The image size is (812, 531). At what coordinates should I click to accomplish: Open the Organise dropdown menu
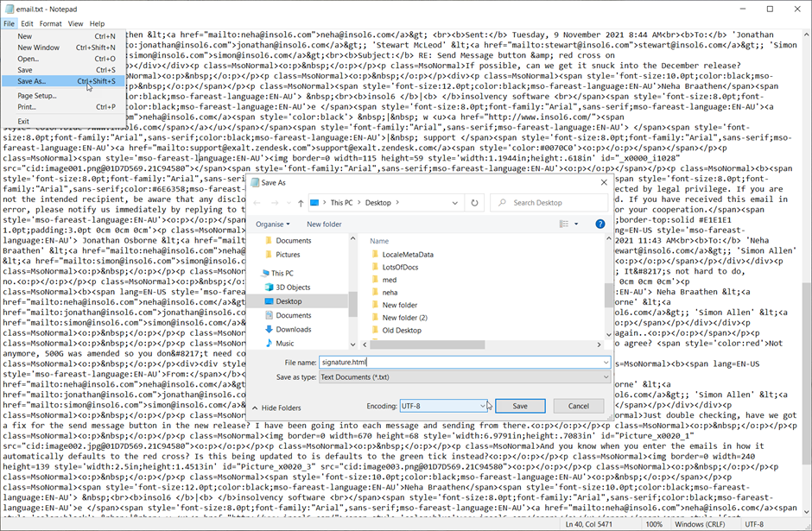click(275, 224)
